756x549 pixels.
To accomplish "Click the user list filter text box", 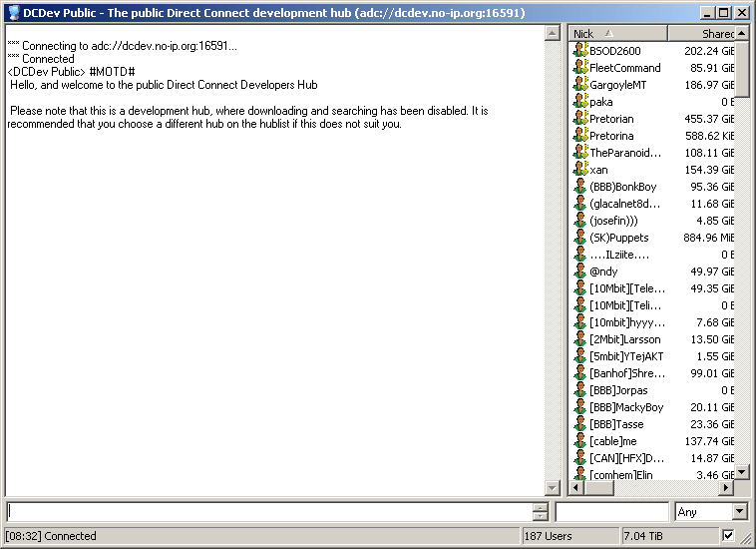I will (612, 511).
